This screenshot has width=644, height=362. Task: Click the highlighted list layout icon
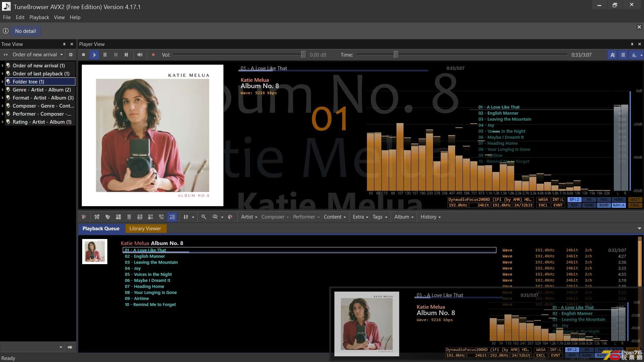[x=172, y=217]
